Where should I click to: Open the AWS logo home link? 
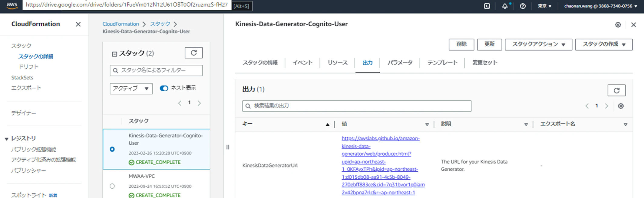(x=12, y=5)
